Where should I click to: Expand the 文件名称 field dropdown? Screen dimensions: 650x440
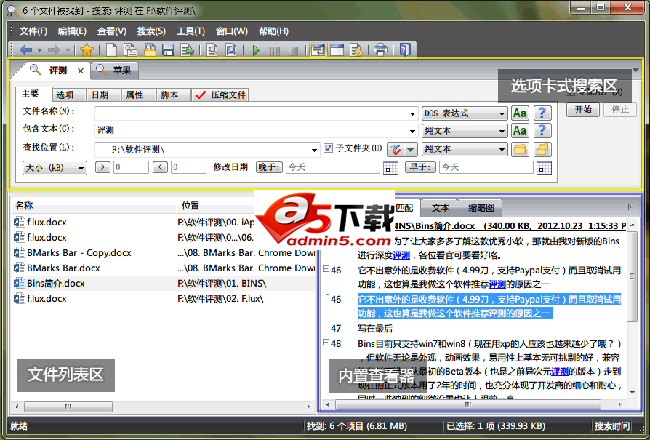412,114
